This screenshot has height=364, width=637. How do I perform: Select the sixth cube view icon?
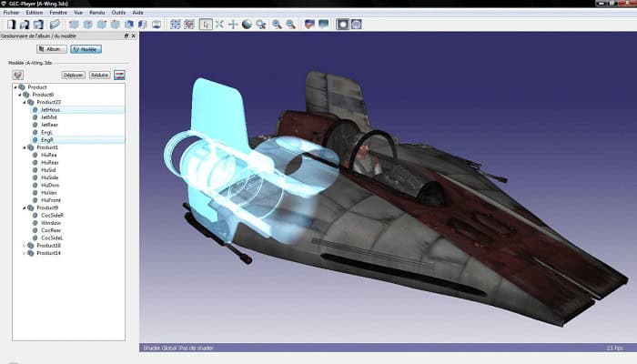point(143,25)
